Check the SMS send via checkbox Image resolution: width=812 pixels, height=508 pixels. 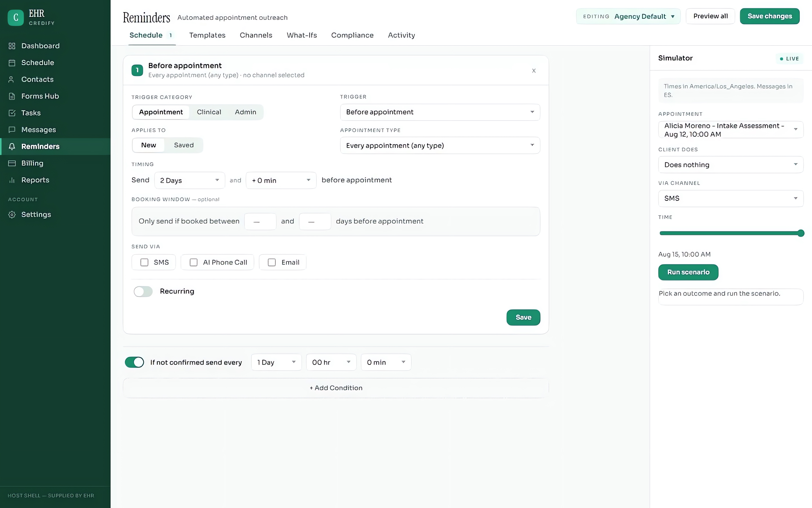144,262
